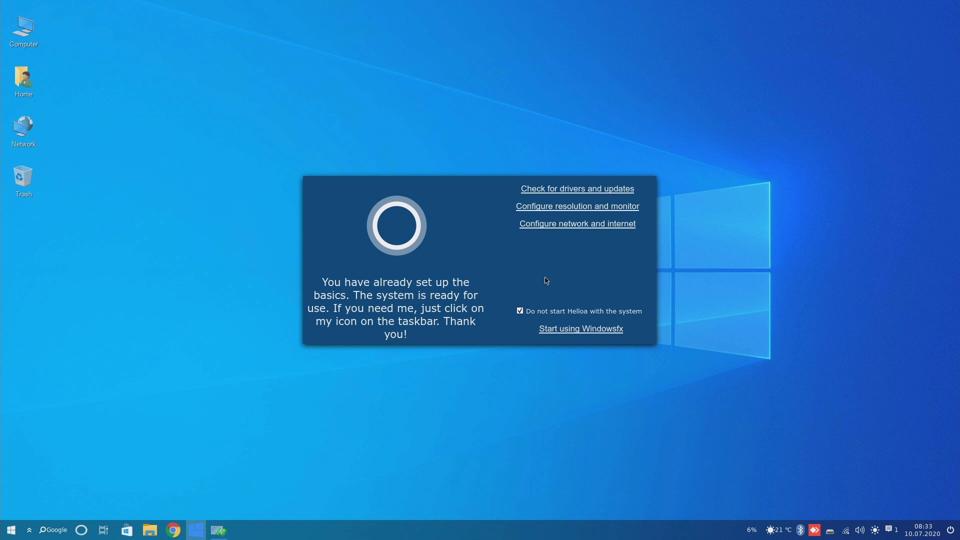Uncheck 'Do not start Helloa with the system'
The width and height of the screenshot is (960, 540).
coord(520,311)
